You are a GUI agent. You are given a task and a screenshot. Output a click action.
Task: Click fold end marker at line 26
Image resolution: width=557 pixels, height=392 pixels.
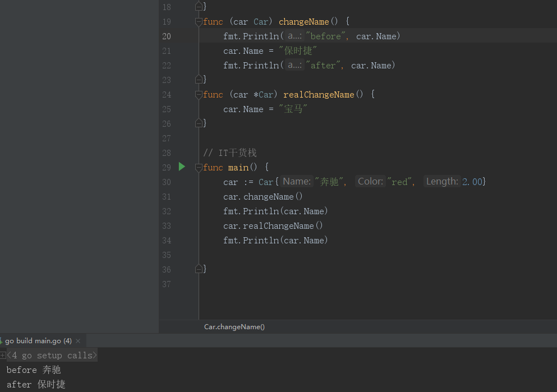tap(199, 123)
